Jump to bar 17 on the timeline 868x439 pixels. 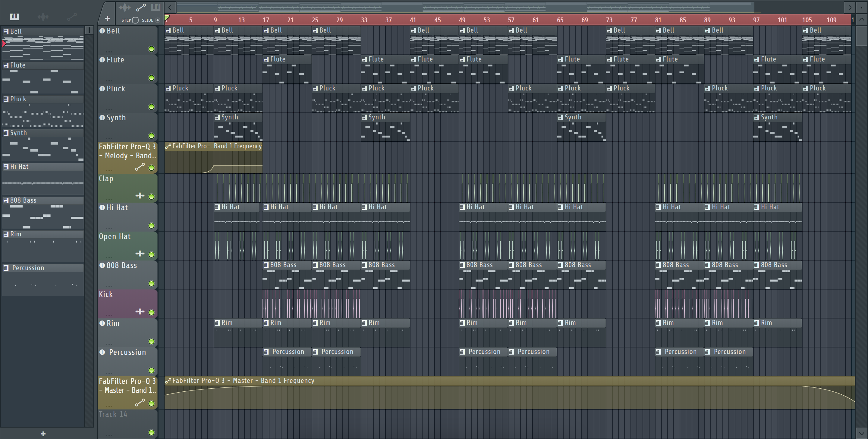click(266, 20)
